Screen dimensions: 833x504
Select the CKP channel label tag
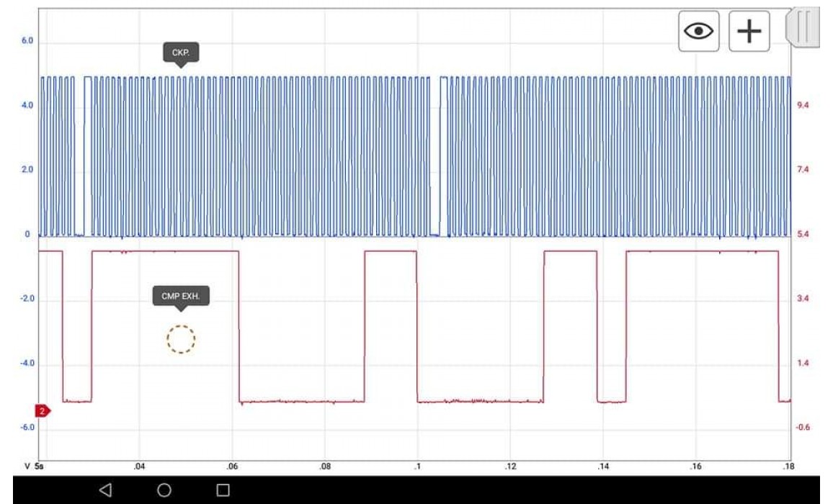click(180, 53)
